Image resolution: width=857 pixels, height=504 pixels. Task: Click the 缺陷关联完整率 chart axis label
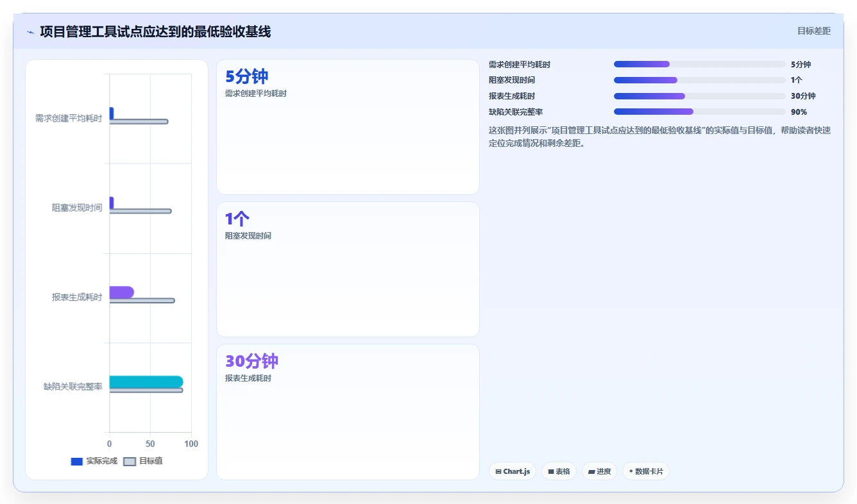point(73,387)
